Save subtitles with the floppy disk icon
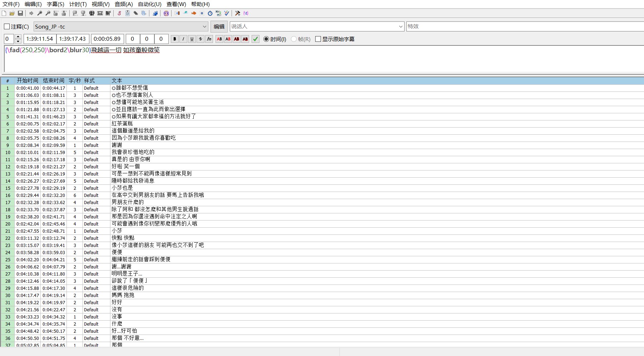This screenshot has height=356, width=644. 20,13
